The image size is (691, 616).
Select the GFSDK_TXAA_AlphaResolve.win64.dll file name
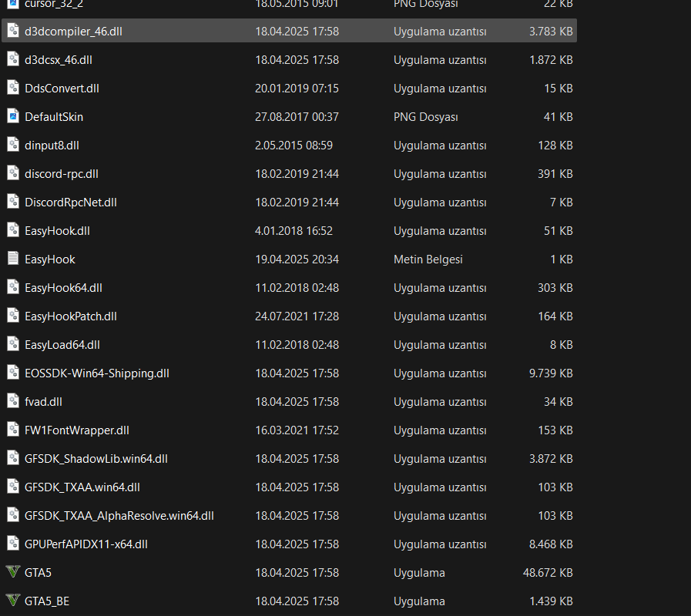119,516
